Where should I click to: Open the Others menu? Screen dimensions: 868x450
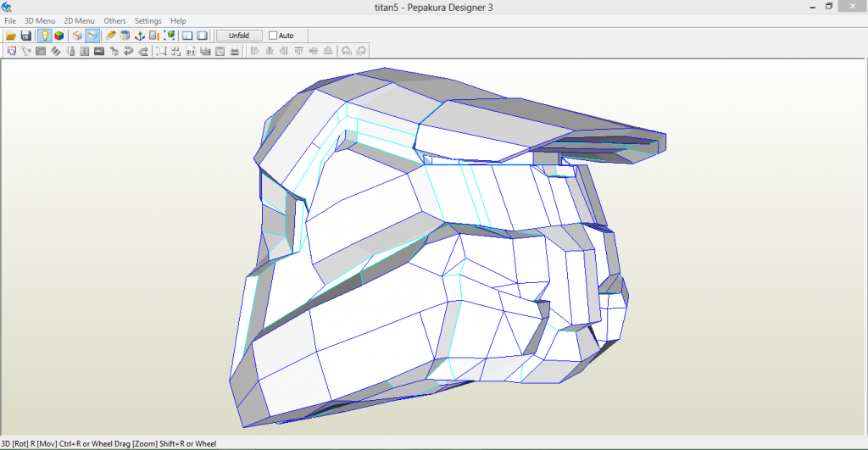[114, 20]
